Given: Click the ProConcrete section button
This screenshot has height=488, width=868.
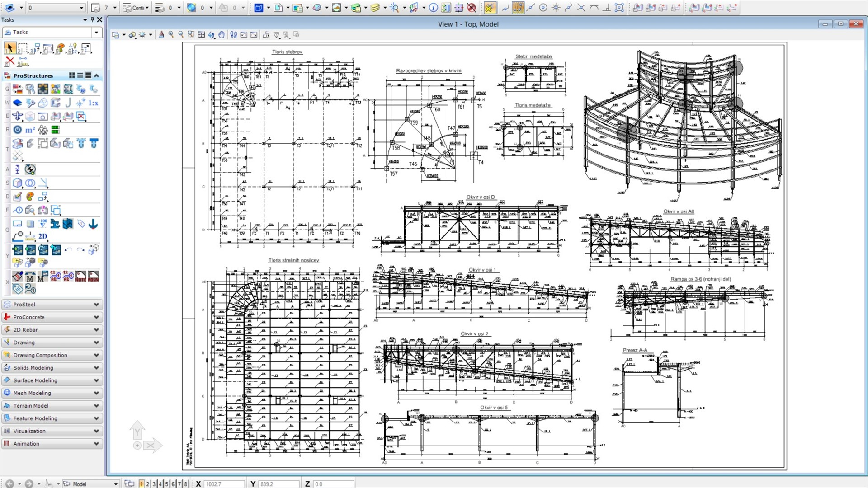Looking at the screenshot, I should pyautogui.click(x=51, y=317).
